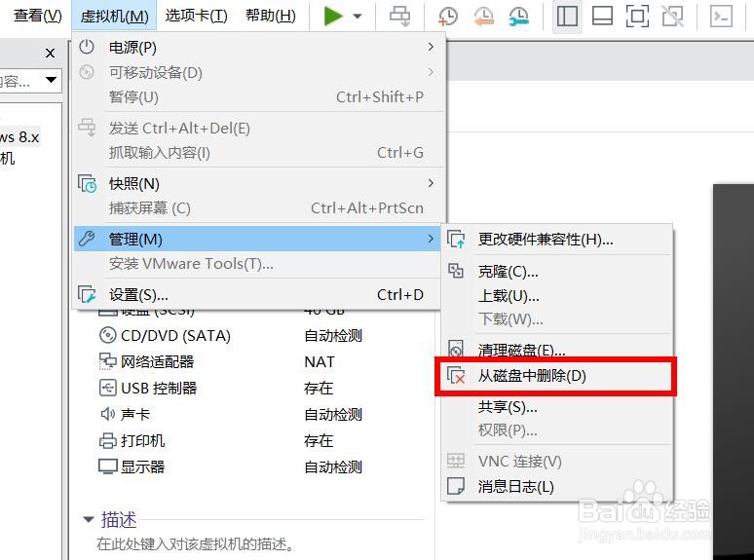Click the message log note icon

(455, 485)
